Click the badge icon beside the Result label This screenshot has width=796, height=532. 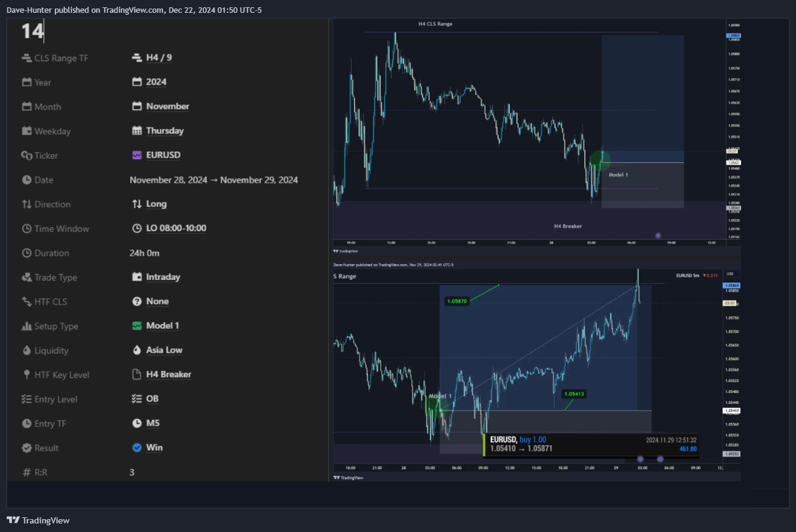26,448
